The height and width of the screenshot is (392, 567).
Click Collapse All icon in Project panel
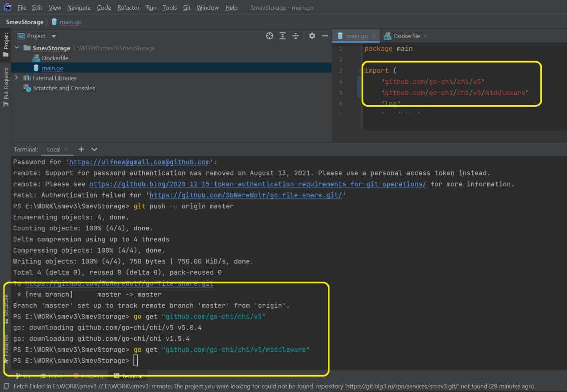tap(295, 36)
